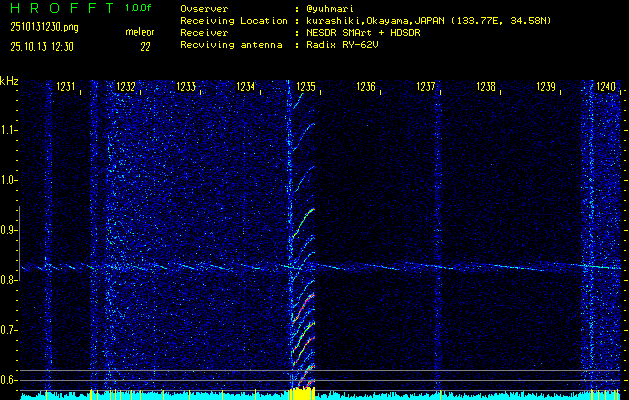Click the 1.00f version text
This screenshot has height=400, width=629.
[139, 7]
